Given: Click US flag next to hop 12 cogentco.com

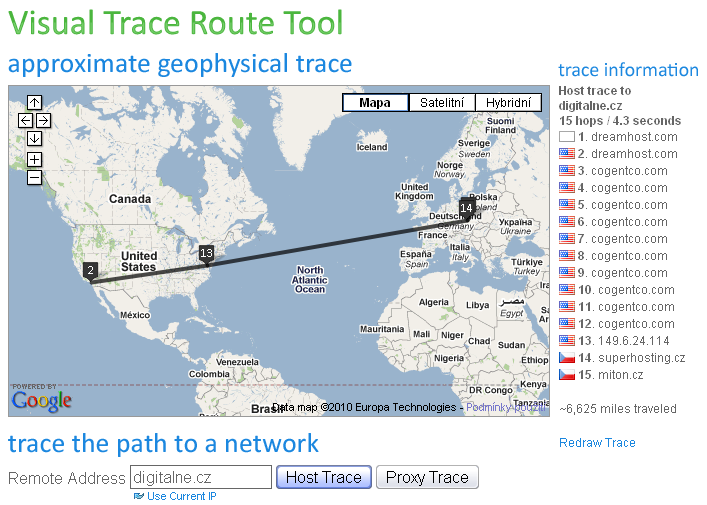Looking at the screenshot, I should [567, 324].
